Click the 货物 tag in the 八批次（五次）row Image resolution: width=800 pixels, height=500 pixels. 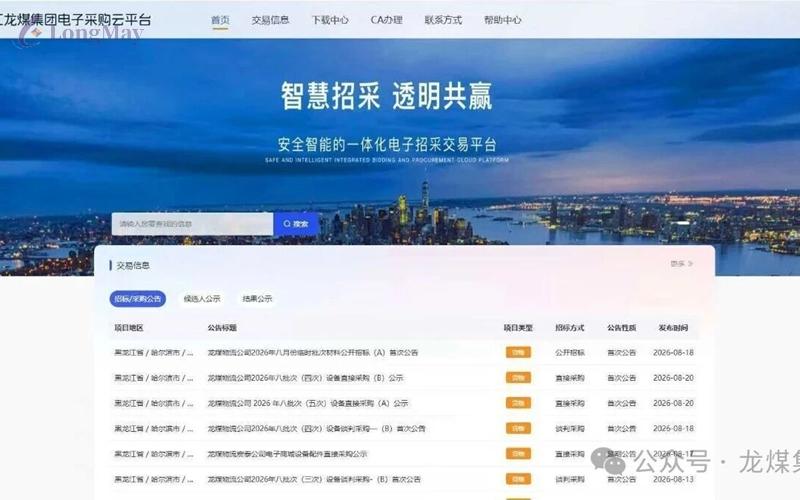(518, 403)
